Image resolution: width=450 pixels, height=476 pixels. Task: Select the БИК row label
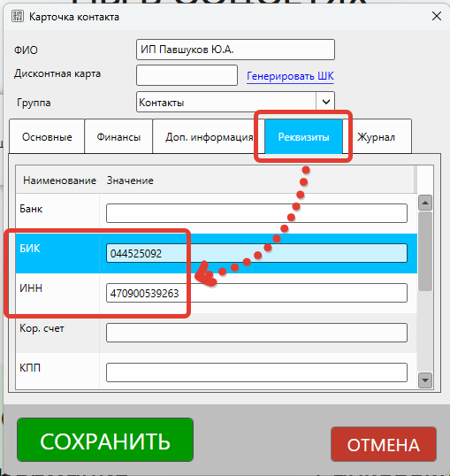[x=30, y=249]
